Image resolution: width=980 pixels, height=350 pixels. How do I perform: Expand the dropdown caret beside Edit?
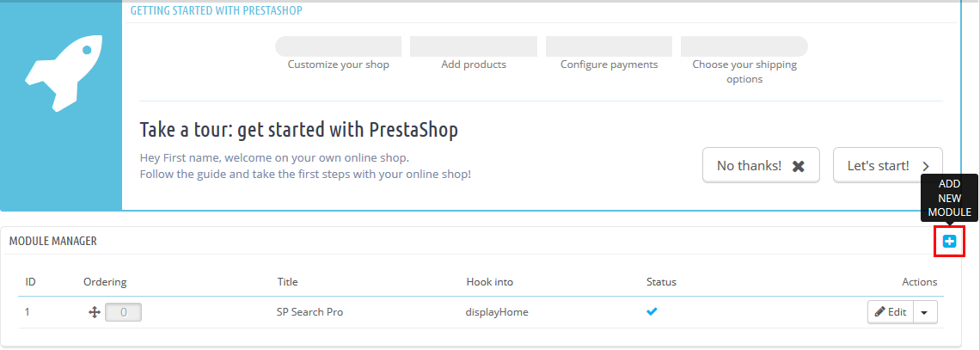pyautogui.click(x=926, y=312)
